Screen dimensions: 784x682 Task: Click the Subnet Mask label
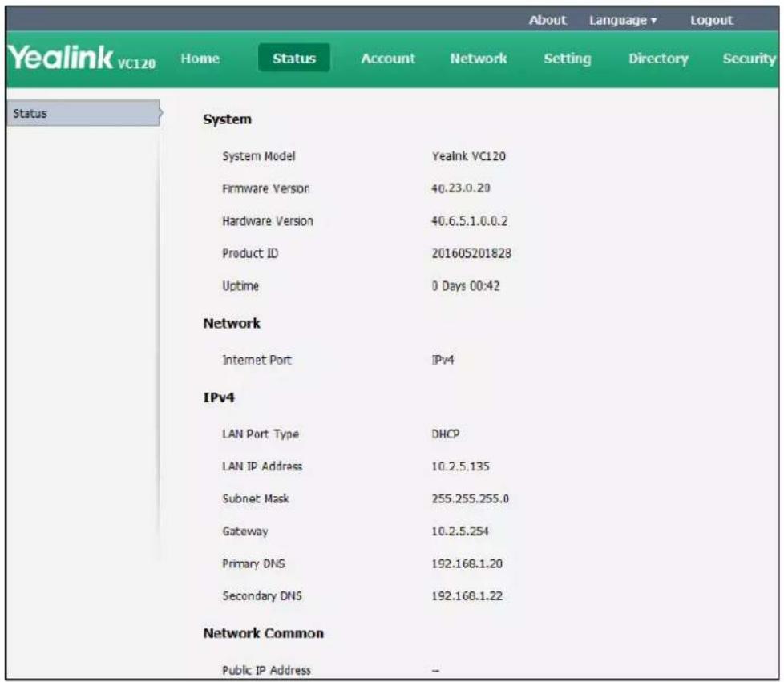click(256, 499)
